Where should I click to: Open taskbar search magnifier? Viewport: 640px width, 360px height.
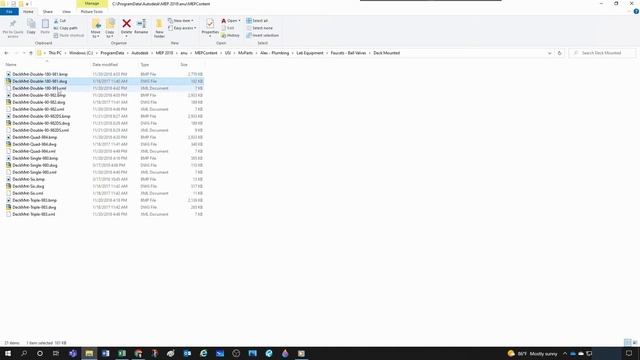pos(24,353)
